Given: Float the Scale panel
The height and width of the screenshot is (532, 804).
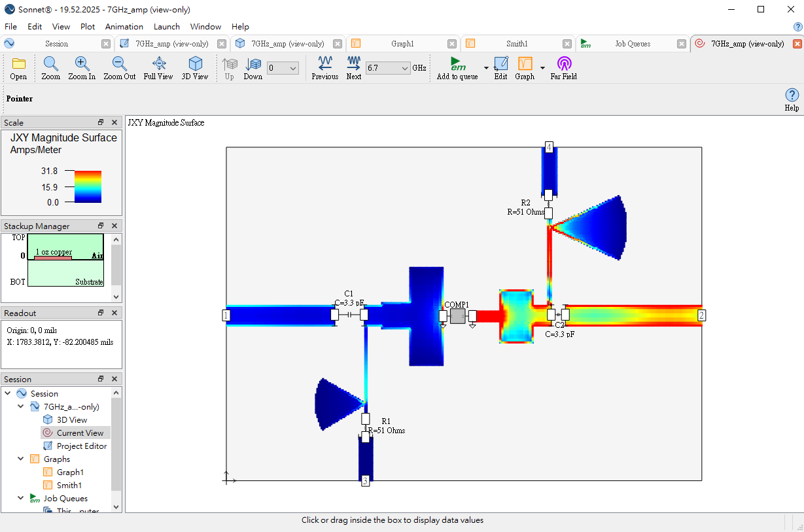Looking at the screenshot, I should [x=101, y=122].
